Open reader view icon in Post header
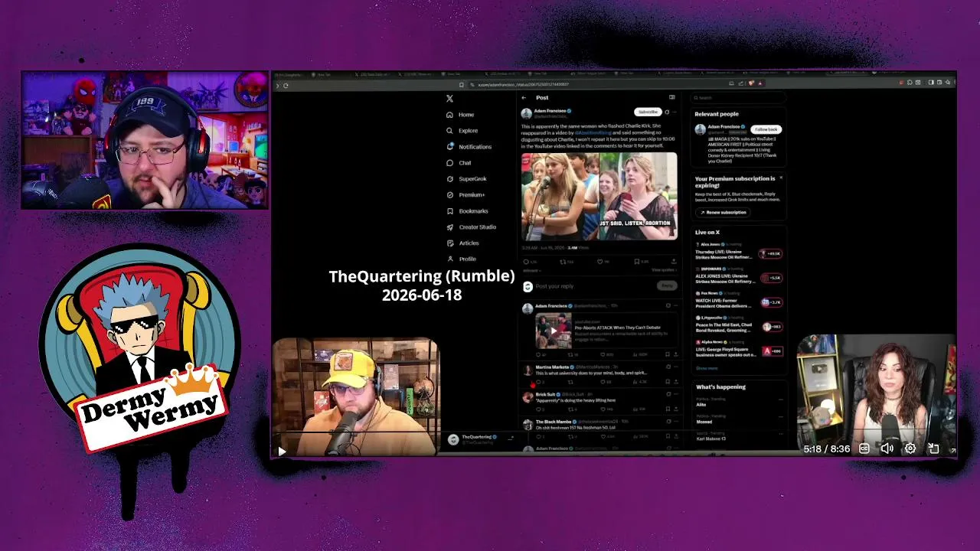The height and width of the screenshot is (551, 980). pyautogui.click(x=672, y=97)
